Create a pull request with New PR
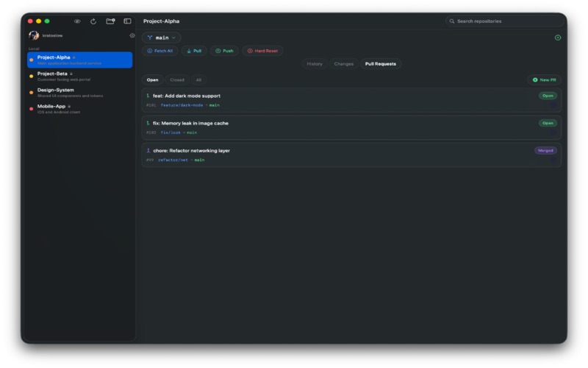Image resolution: width=588 pixels, height=368 pixels. click(x=545, y=80)
